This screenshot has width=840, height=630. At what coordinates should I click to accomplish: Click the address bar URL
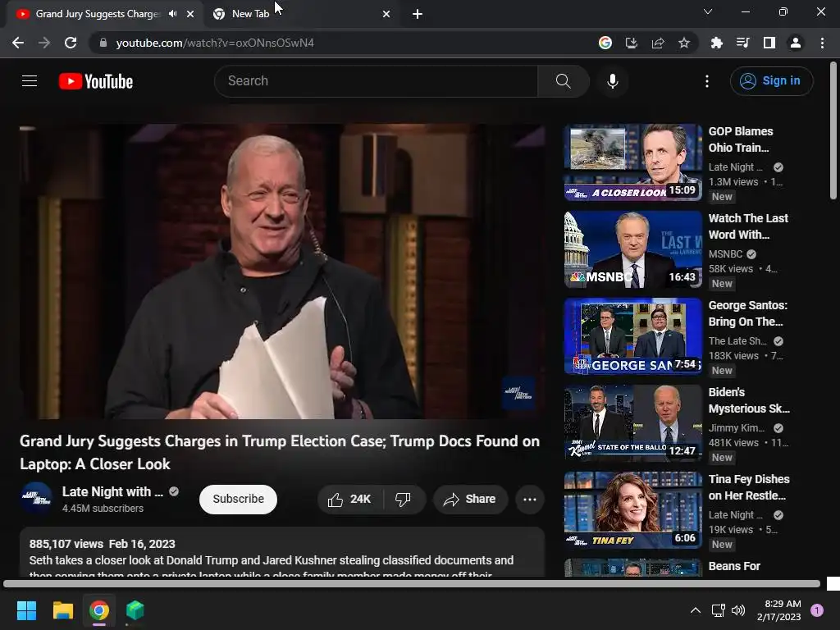coord(215,43)
